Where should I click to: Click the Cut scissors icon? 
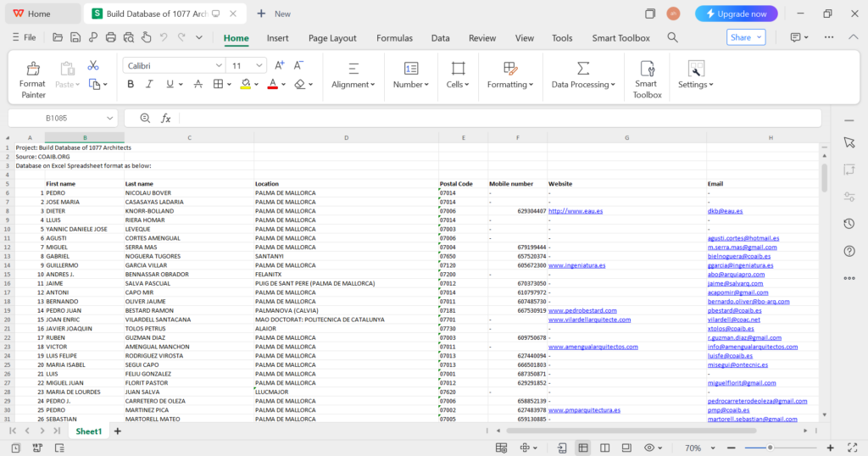coord(93,66)
